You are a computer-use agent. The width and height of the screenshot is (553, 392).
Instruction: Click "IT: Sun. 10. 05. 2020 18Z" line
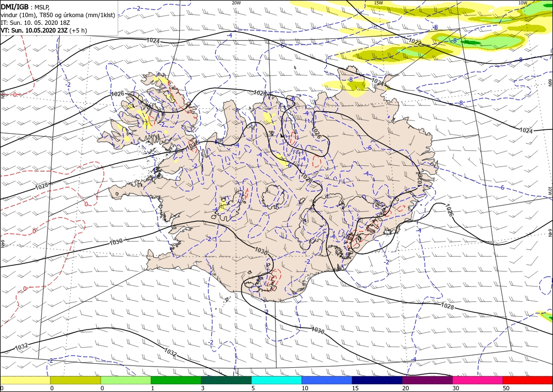coord(35,23)
